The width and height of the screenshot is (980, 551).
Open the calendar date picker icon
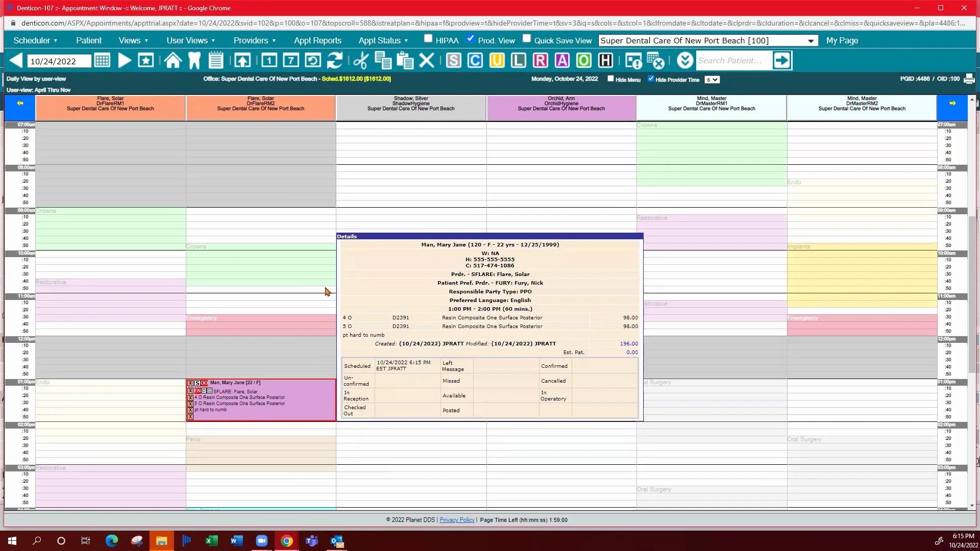[x=102, y=61]
